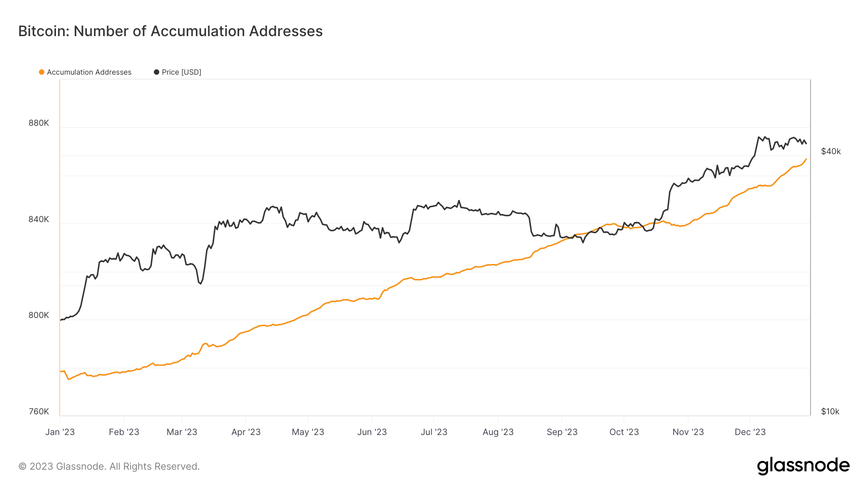
Task: Click the orange Accumulation Addresses legend dot
Action: (41, 72)
